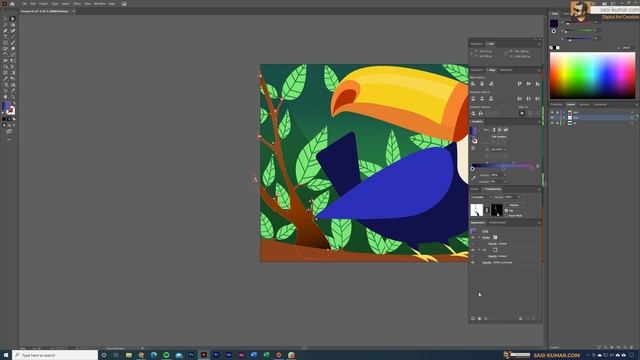Click Add New Effect fx icon
This screenshot has width=640, height=360.
pos(486,318)
